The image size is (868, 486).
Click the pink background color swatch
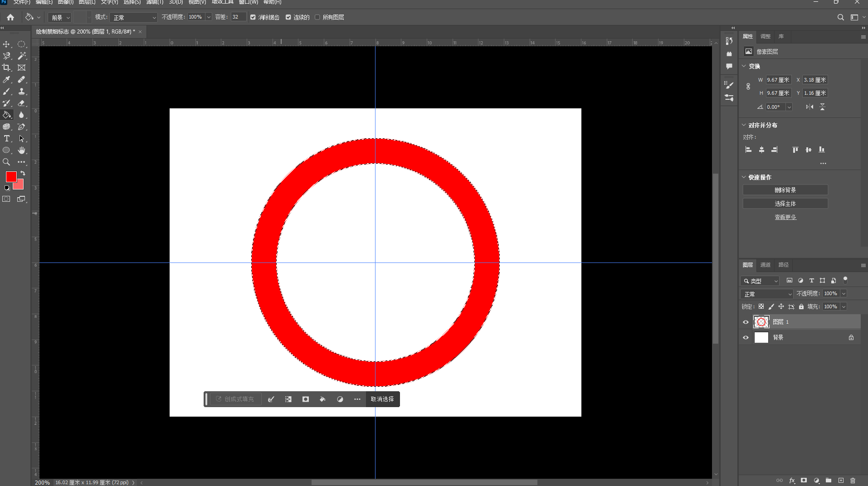[x=20, y=185]
